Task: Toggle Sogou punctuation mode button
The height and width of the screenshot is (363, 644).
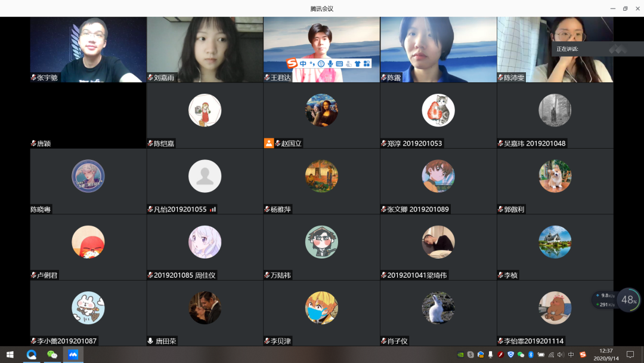Action: pos(312,64)
